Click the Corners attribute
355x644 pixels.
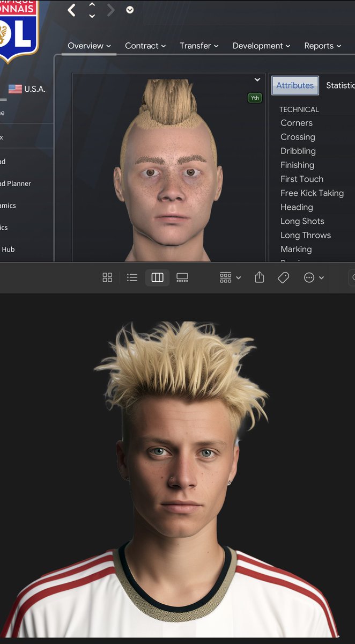pyautogui.click(x=297, y=123)
